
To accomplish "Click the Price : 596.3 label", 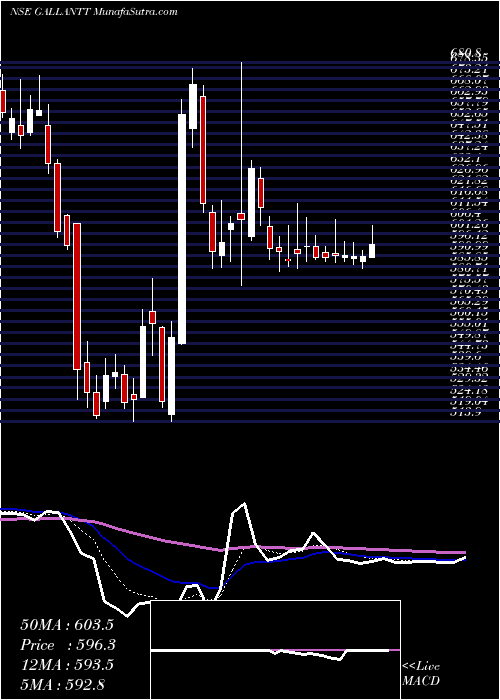I will [66, 646].
